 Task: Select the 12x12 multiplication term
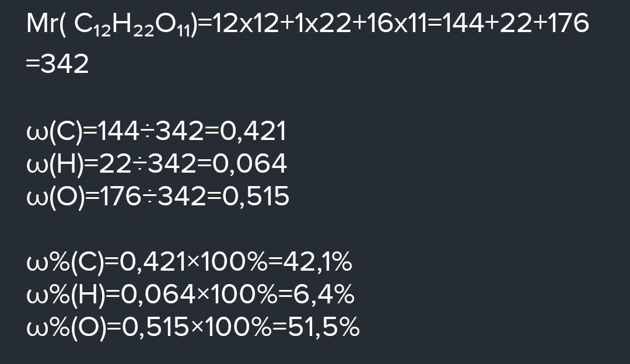[x=245, y=23]
